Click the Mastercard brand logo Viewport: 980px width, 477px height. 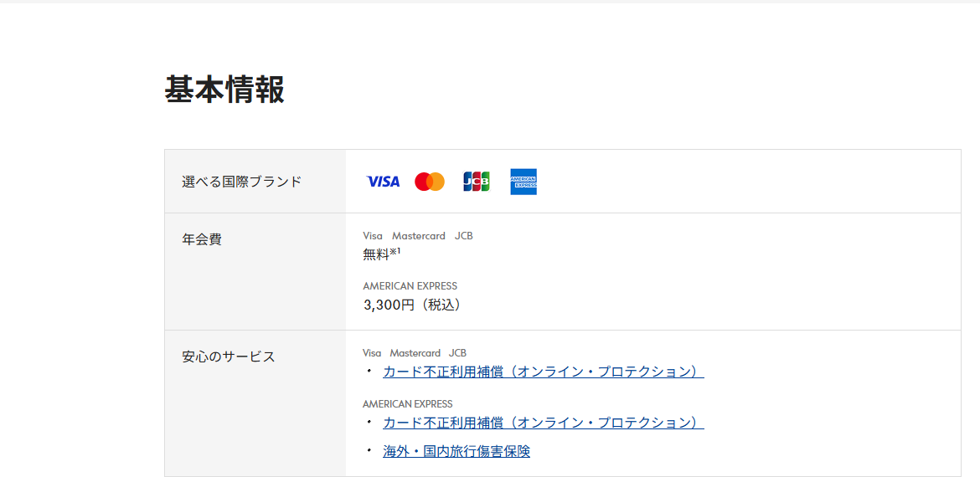(x=430, y=182)
